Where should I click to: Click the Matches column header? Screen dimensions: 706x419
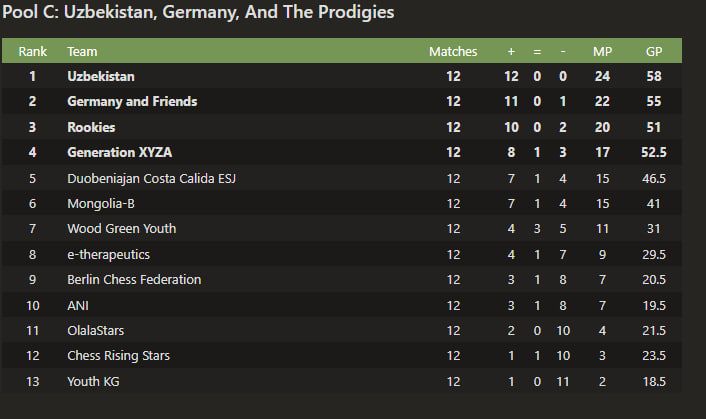tap(453, 52)
